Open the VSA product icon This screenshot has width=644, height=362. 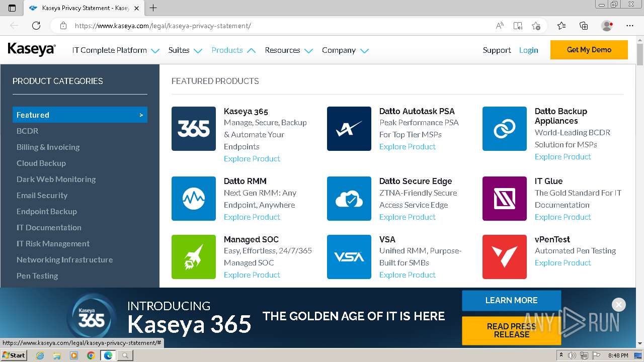(349, 257)
